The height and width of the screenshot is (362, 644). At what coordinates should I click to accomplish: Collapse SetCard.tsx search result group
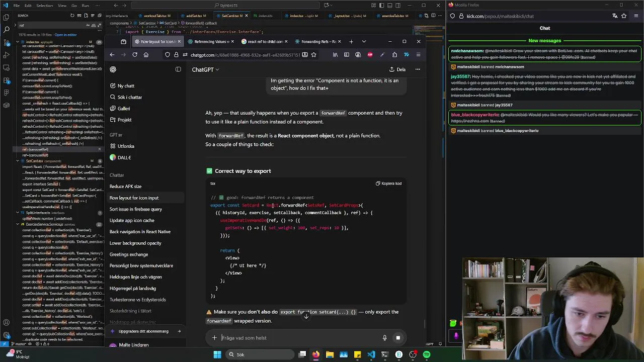pos(18,161)
